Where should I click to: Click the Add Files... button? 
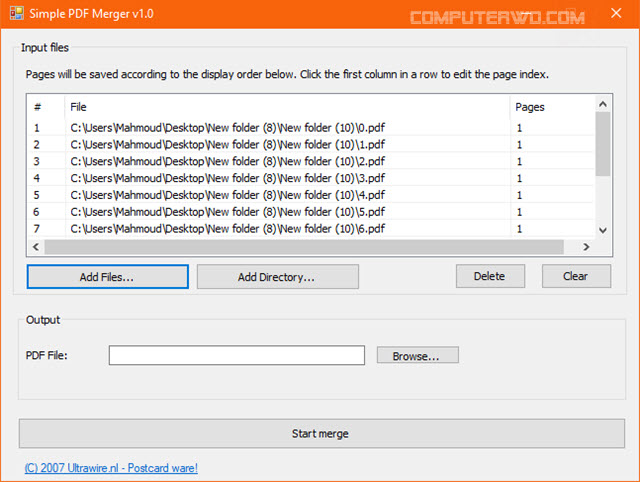tap(107, 277)
